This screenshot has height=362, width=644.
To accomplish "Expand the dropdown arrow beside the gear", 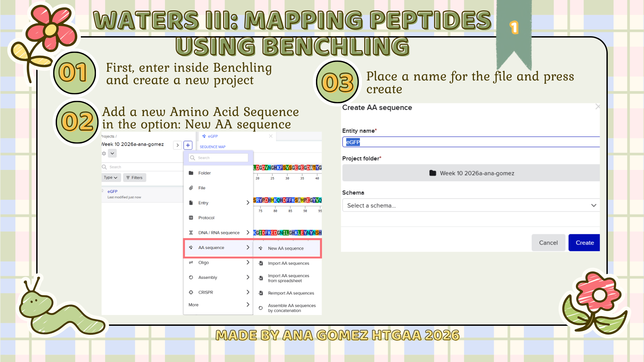I will click(112, 154).
